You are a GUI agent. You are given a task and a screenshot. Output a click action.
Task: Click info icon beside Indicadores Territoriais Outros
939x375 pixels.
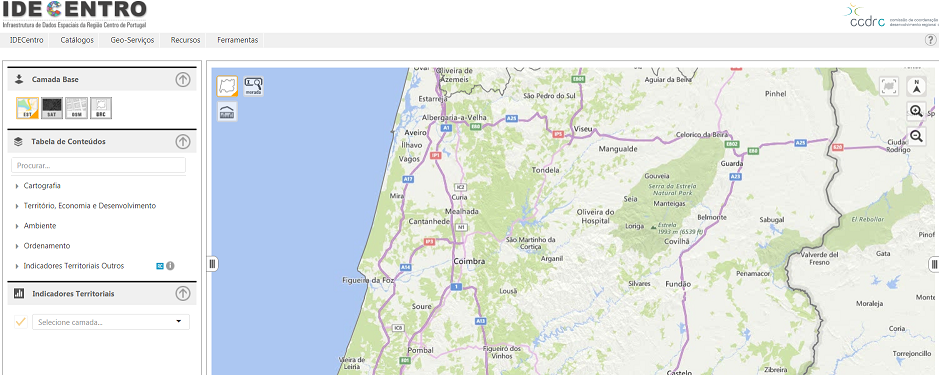(170, 265)
